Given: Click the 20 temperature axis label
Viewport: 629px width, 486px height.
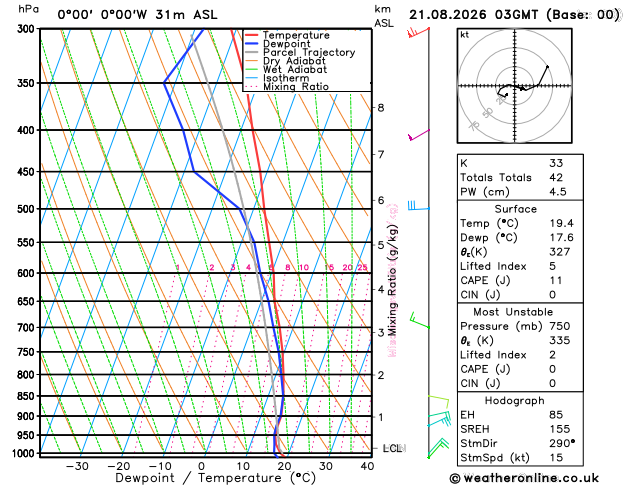Looking at the screenshot, I should [284, 466].
